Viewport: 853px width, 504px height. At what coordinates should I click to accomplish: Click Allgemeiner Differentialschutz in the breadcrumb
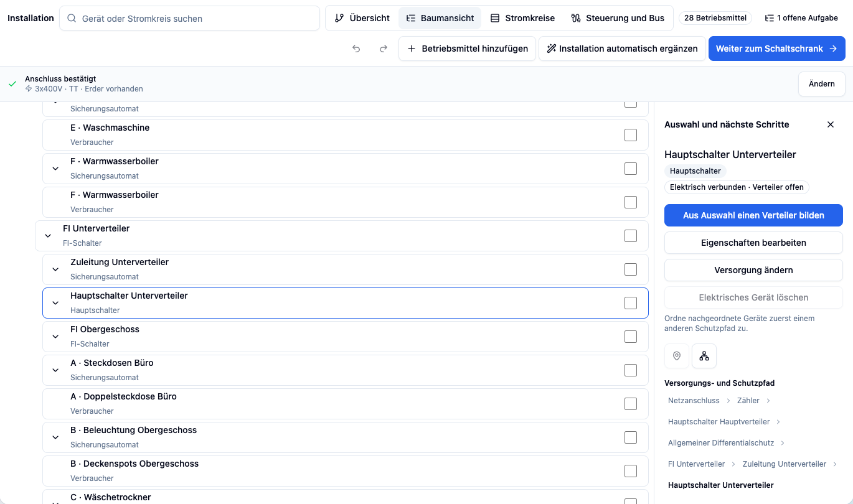[x=721, y=443]
